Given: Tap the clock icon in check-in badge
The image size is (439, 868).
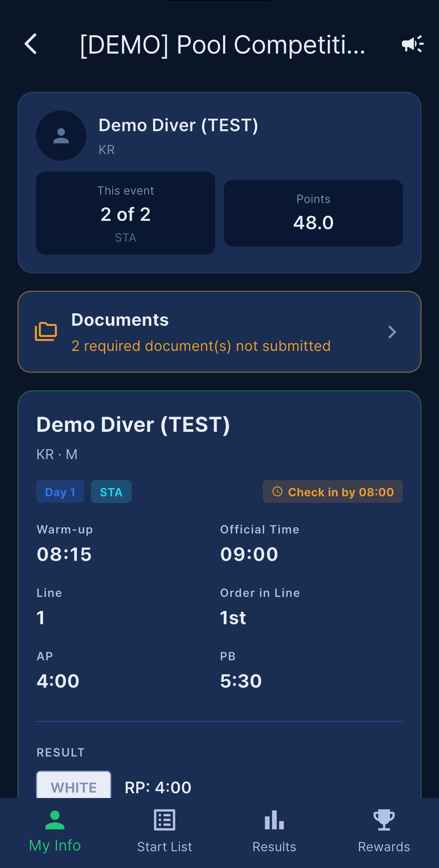Looking at the screenshot, I should 277,492.
